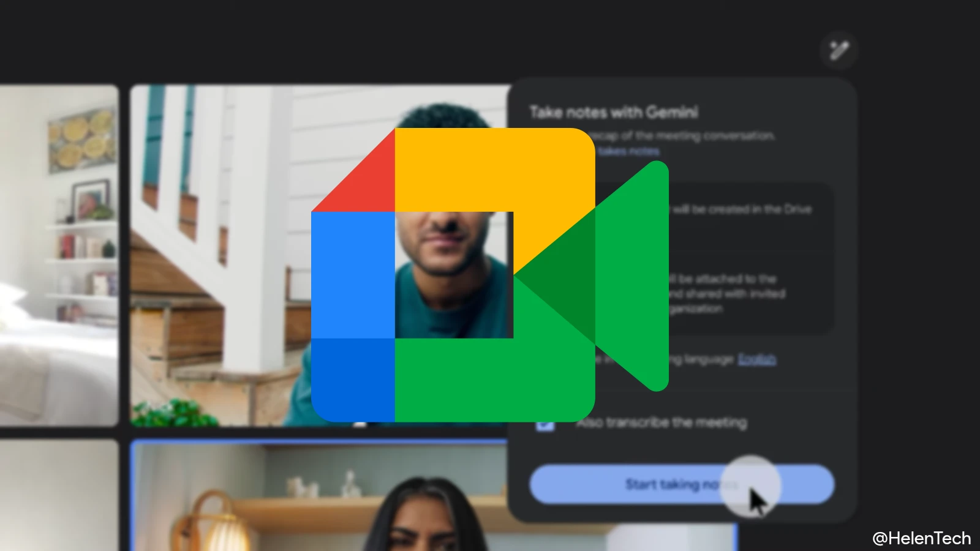Screen dimensions: 980x551
Task: Click the yellow top bar of Meet logo
Action: pyautogui.click(x=490, y=168)
